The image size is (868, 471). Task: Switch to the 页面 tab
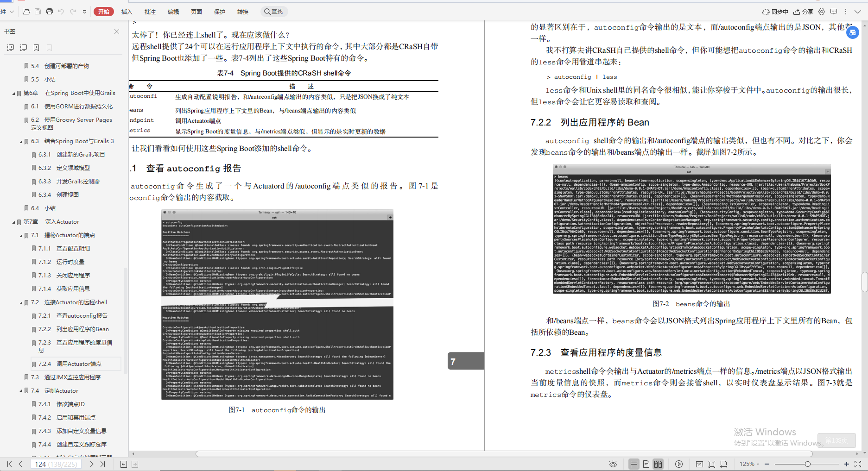pos(196,12)
